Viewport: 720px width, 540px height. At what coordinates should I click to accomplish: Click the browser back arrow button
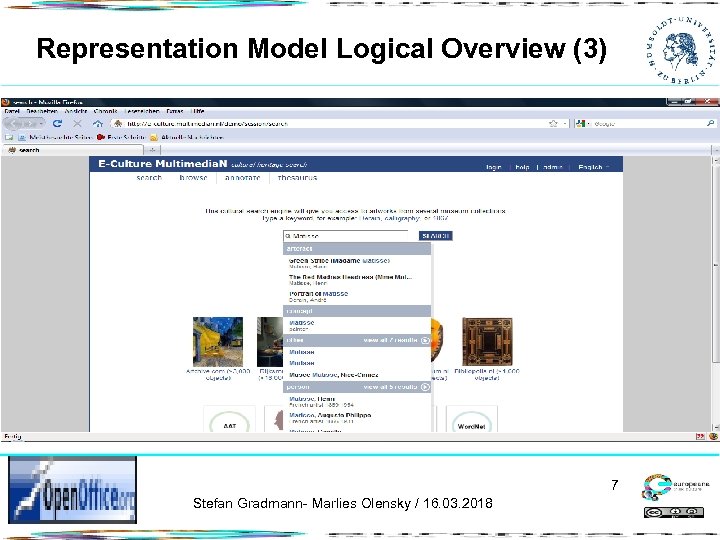[x=15, y=124]
